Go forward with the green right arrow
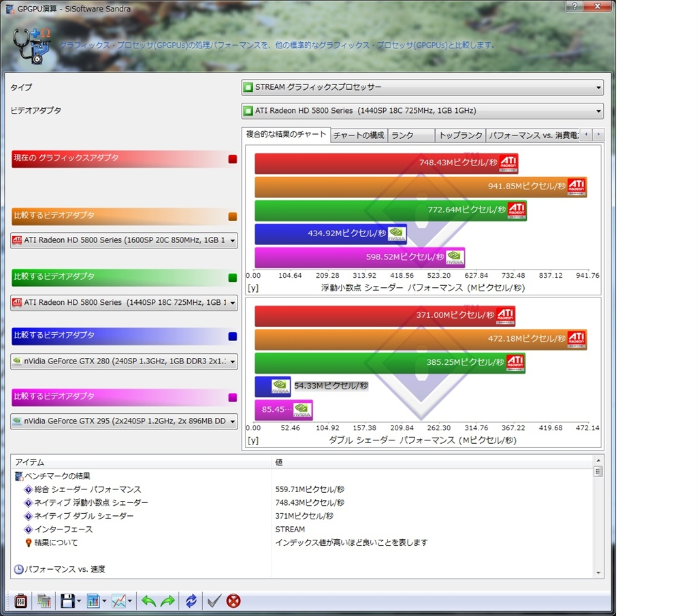The image size is (697, 616). (x=167, y=601)
